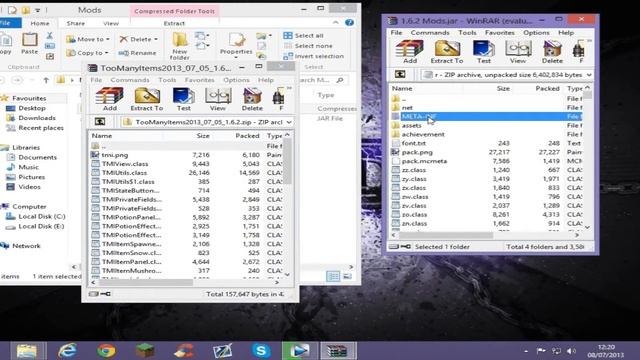This screenshot has width=640, height=360.
Task: Open the Mods.jar archive path dropdown
Action: coord(589,75)
